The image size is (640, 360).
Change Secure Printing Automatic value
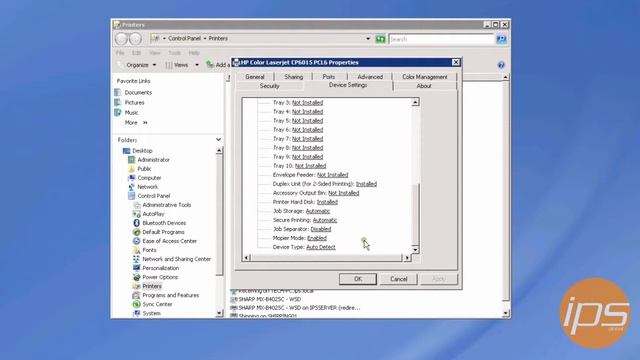(324, 220)
